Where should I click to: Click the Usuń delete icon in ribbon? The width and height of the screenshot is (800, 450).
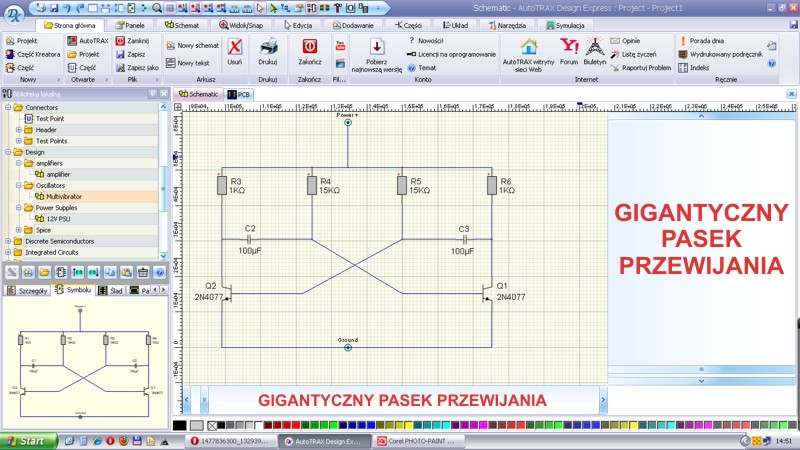pyautogui.click(x=234, y=47)
